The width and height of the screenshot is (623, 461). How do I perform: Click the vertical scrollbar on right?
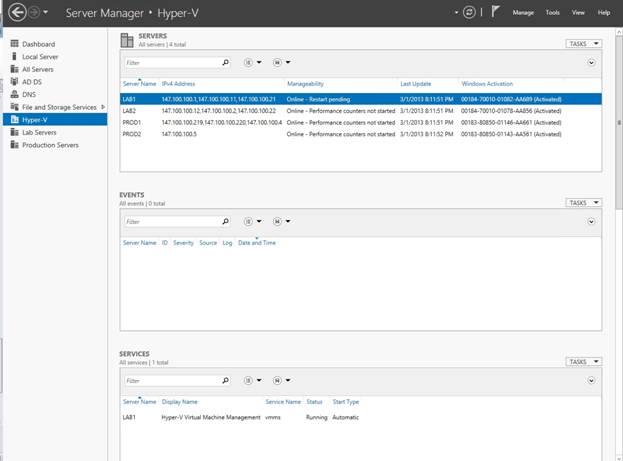coord(619,122)
